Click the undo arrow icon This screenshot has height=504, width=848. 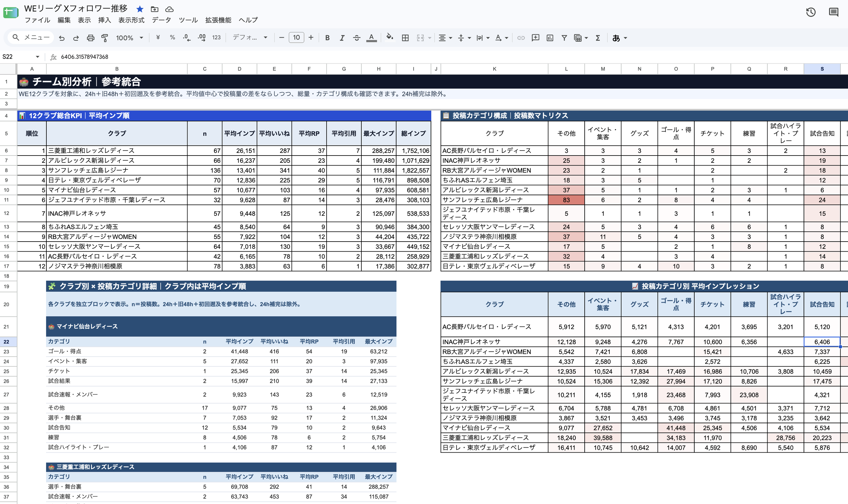62,38
